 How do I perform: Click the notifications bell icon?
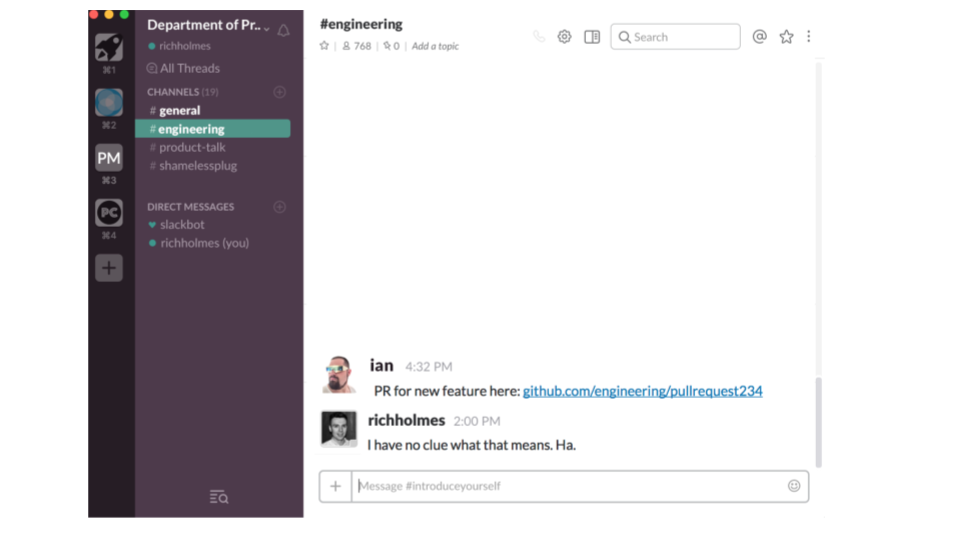[x=284, y=30]
